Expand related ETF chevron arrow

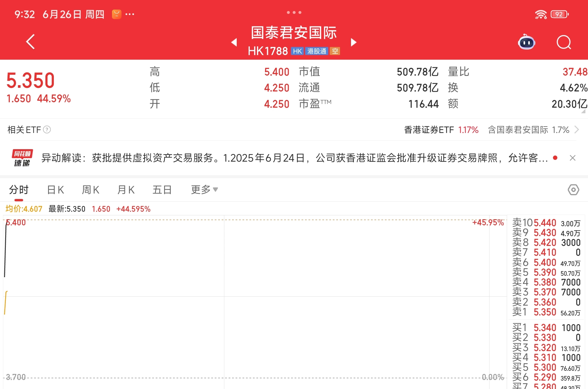(576, 129)
